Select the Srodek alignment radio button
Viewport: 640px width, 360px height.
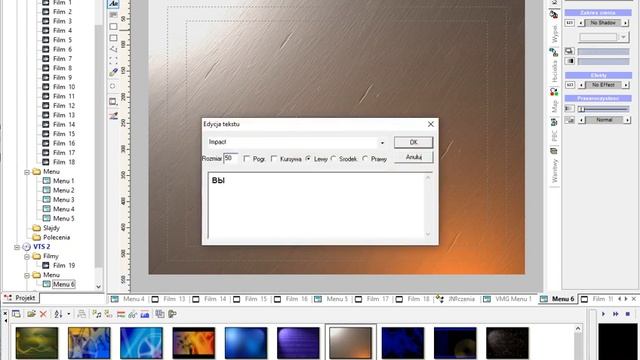click(x=333, y=159)
